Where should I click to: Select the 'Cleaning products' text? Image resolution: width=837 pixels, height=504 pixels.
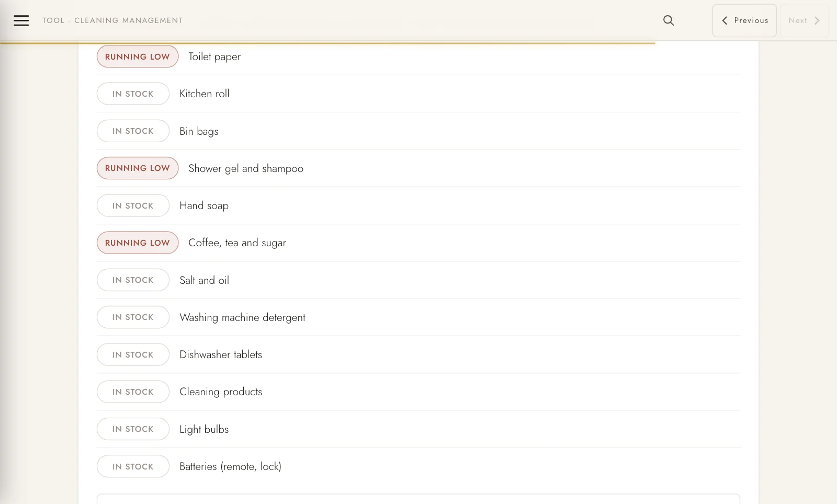tap(221, 392)
